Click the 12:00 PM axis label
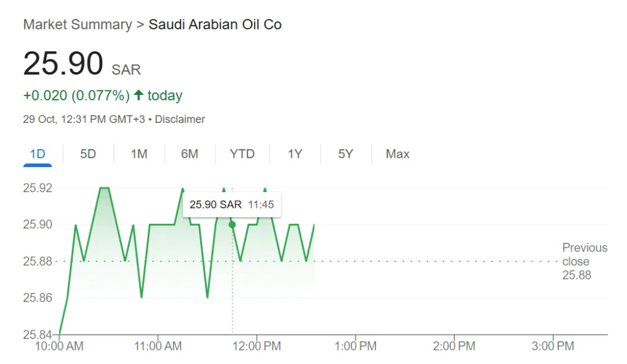 [x=257, y=346]
